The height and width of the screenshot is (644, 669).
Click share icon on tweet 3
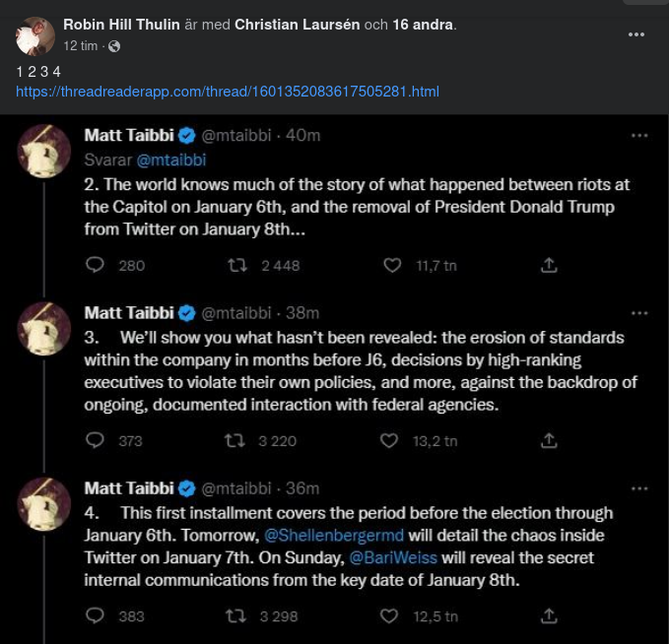(550, 440)
